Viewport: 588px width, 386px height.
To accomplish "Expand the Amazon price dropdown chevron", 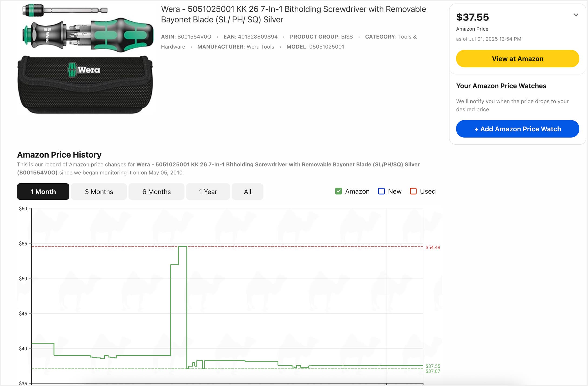I will (x=576, y=15).
